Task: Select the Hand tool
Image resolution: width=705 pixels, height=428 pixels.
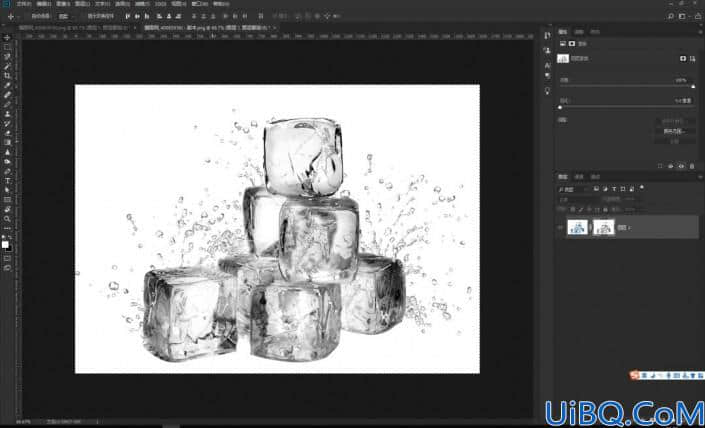Action: (x=7, y=209)
